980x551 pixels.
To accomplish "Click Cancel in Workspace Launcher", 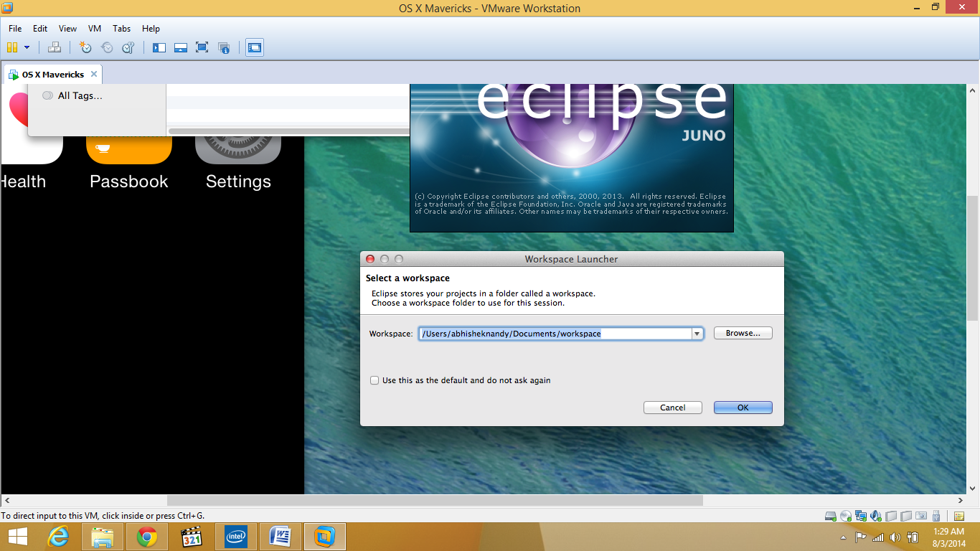I will coord(673,408).
